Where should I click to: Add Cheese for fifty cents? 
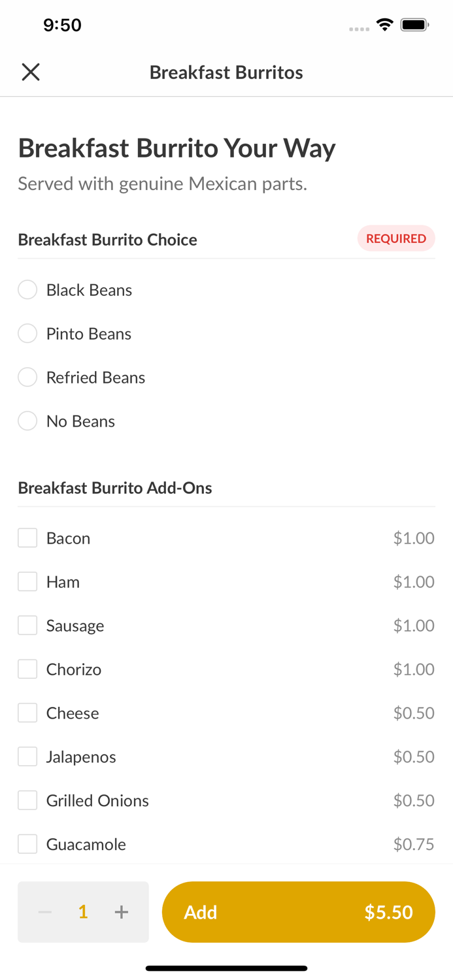point(27,713)
